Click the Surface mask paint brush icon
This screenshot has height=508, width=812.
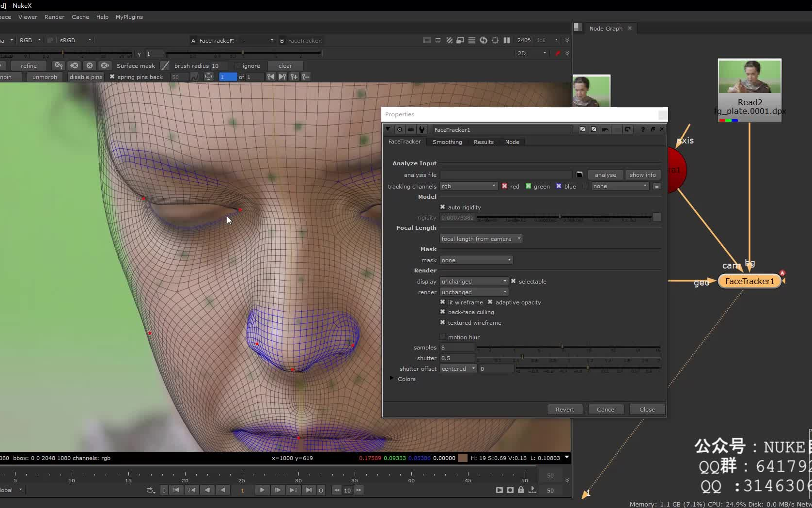tap(165, 65)
